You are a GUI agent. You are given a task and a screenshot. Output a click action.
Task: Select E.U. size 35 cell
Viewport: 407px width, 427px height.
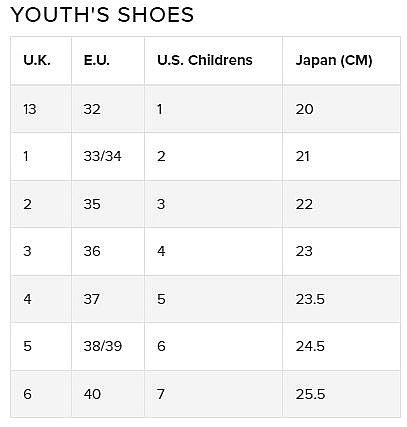108,204
